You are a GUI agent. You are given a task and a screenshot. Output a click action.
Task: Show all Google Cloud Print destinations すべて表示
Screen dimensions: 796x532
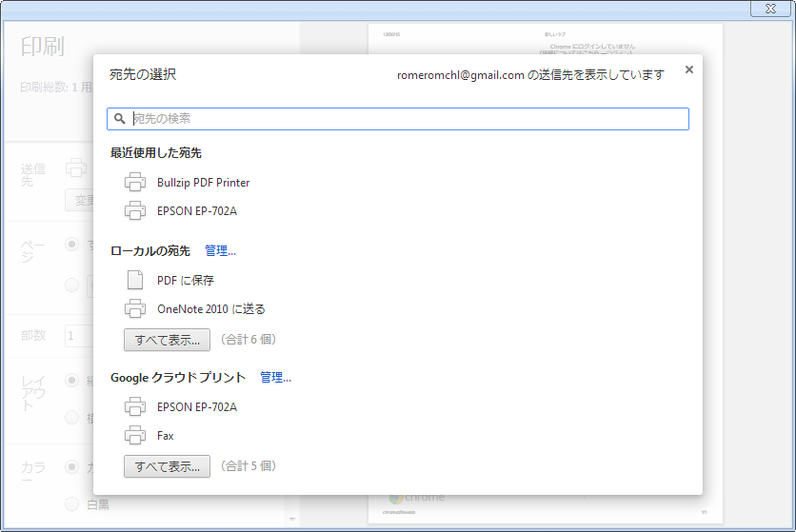pos(167,466)
